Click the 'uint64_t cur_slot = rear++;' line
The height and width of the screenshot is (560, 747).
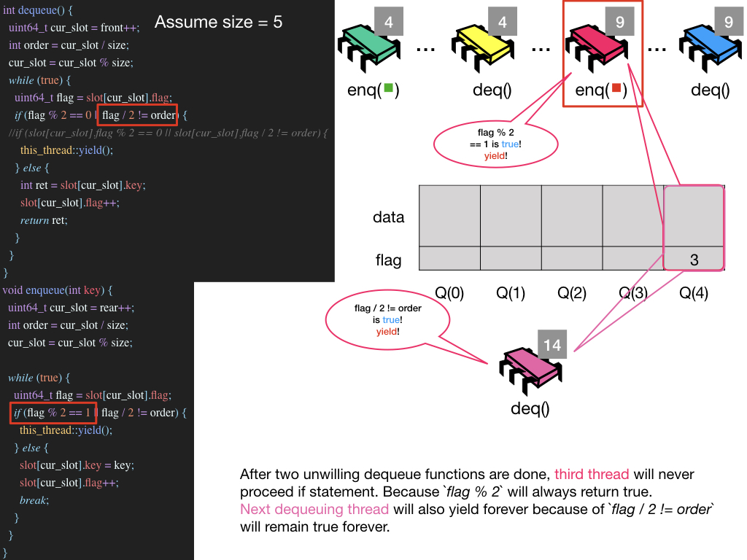pyautogui.click(x=71, y=308)
